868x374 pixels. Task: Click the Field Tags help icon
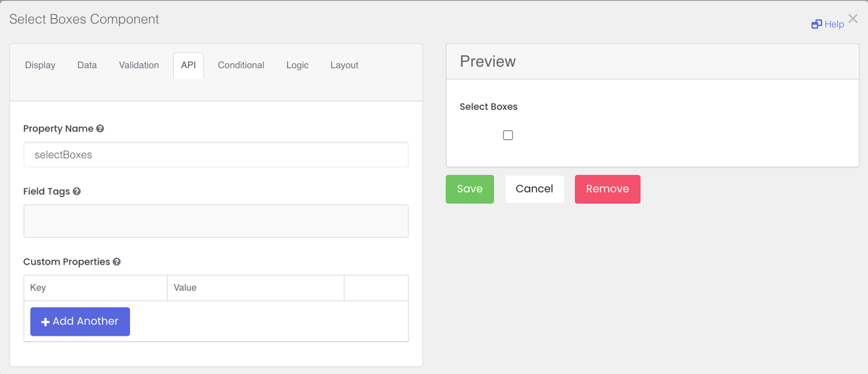[77, 191]
